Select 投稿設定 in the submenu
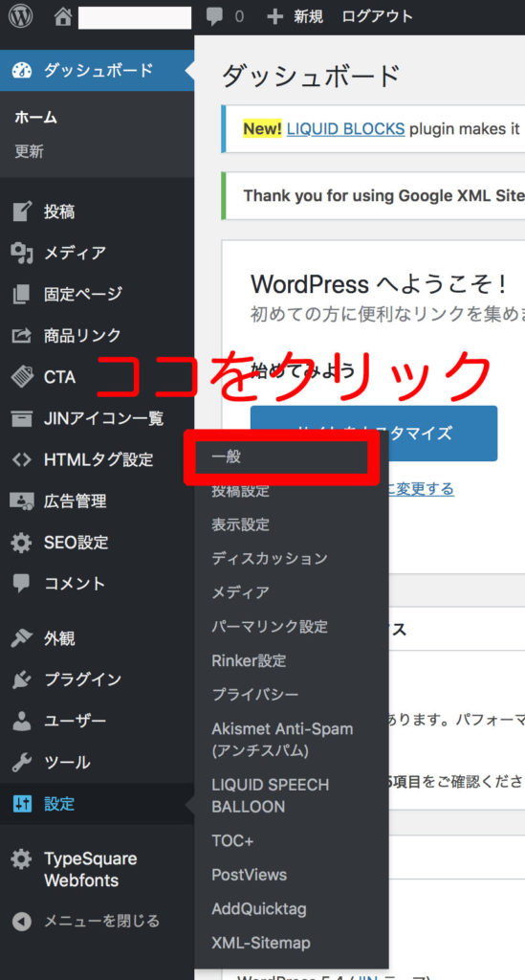525x980 pixels. tap(240, 491)
